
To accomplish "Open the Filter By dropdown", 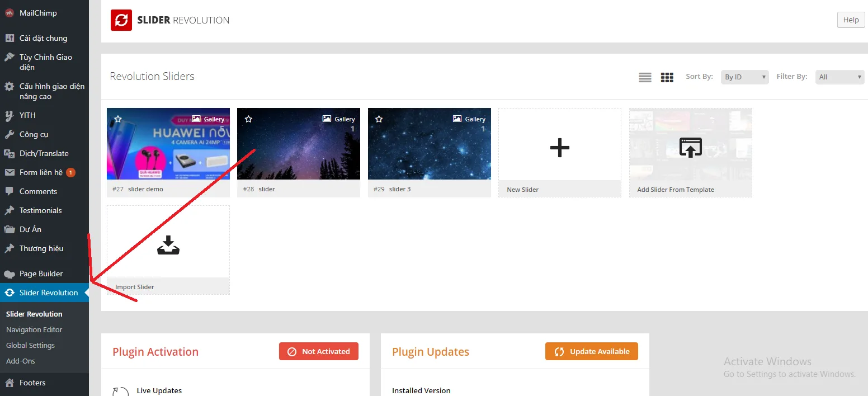I will (x=839, y=77).
